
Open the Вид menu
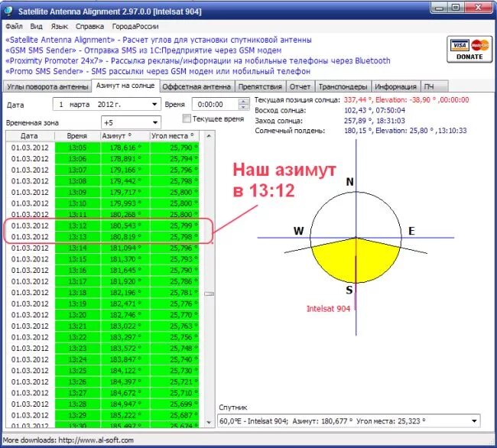[x=36, y=26]
